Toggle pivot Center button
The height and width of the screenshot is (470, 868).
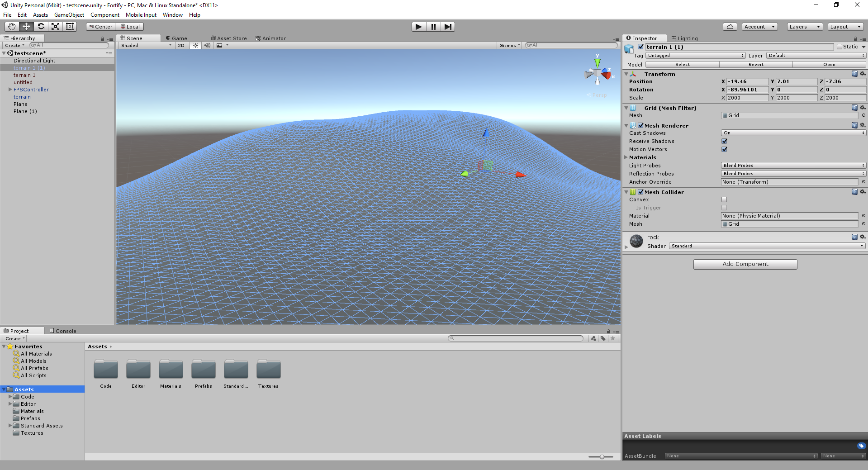(101, 27)
